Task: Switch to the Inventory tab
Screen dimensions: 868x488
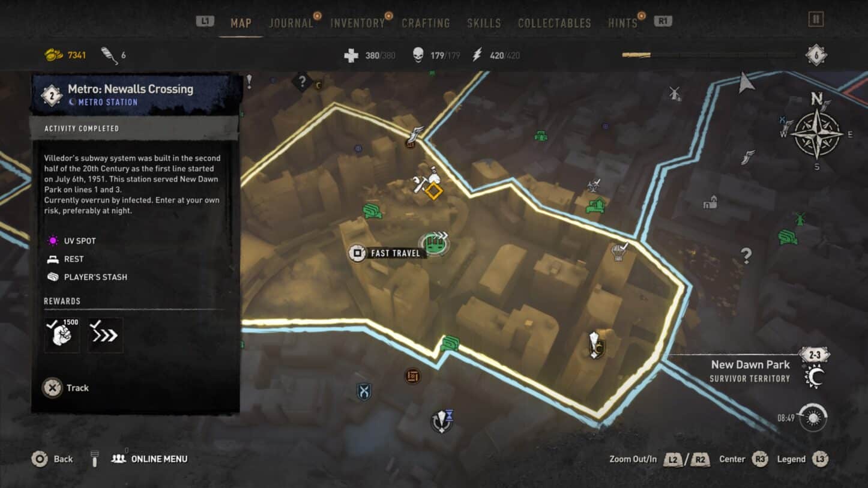Action: point(357,23)
